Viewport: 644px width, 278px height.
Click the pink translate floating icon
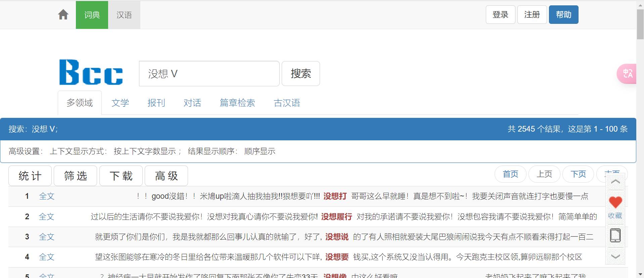pyautogui.click(x=627, y=74)
